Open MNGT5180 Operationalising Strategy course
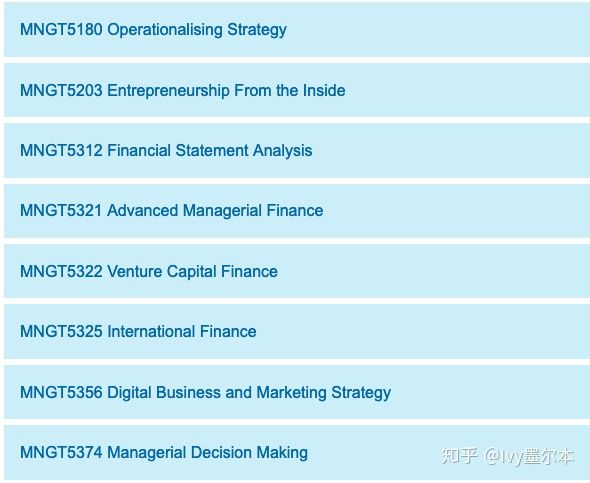Screen dimensions: 590x483 (x=153, y=30)
